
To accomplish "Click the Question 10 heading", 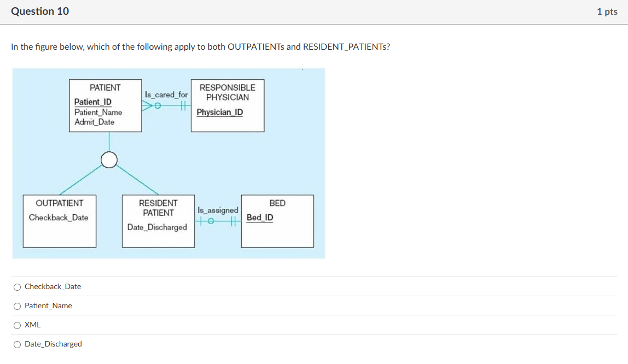I will (x=40, y=11).
